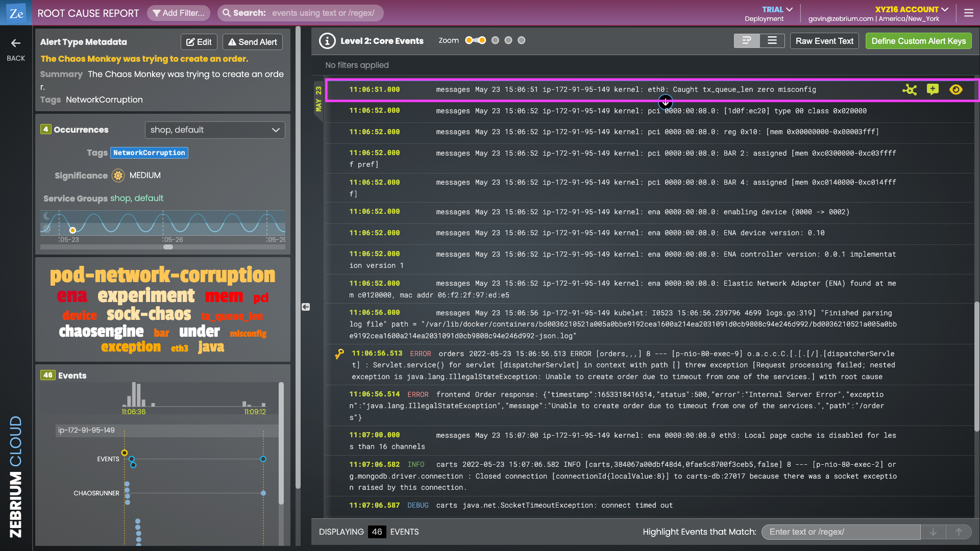Select the third Zoom level dot

[x=495, y=40]
